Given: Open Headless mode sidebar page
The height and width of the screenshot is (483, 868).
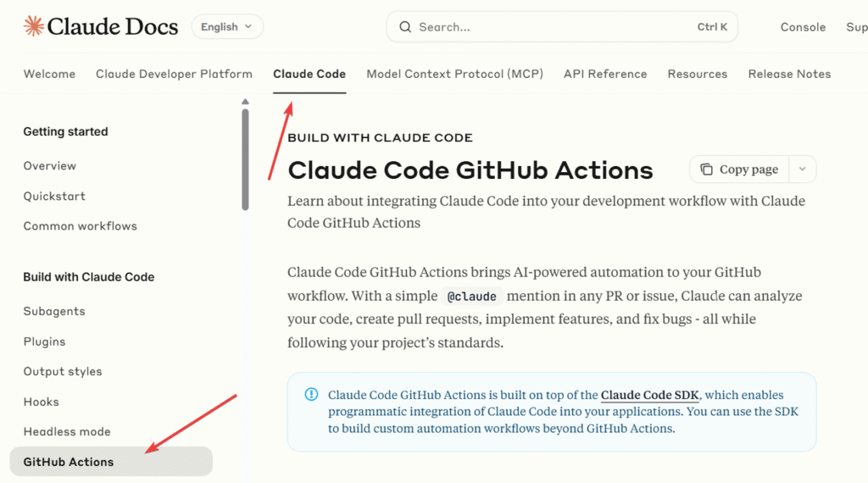Looking at the screenshot, I should (x=67, y=431).
